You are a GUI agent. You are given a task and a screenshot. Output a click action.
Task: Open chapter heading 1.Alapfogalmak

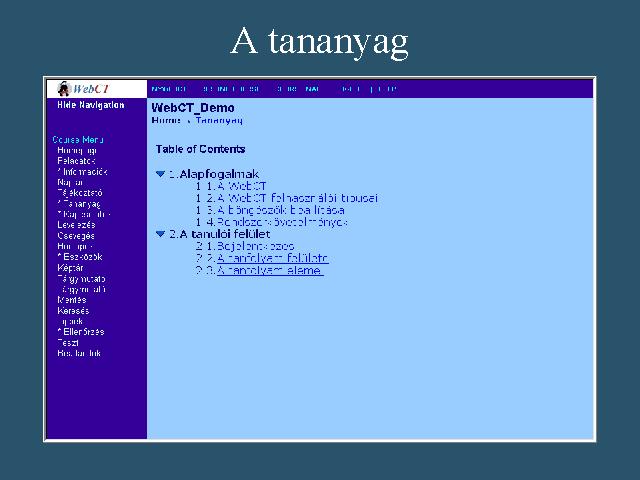[x=214, y=174]
